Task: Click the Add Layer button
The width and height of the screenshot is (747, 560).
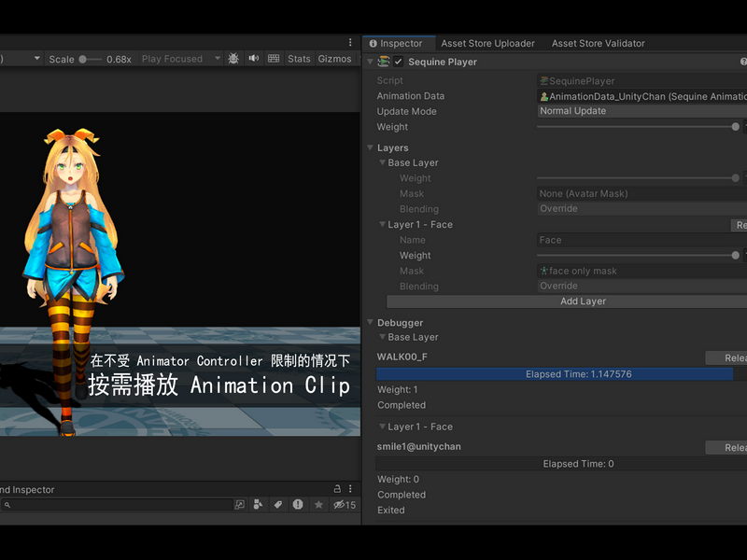Action: (x=567, y=301)
